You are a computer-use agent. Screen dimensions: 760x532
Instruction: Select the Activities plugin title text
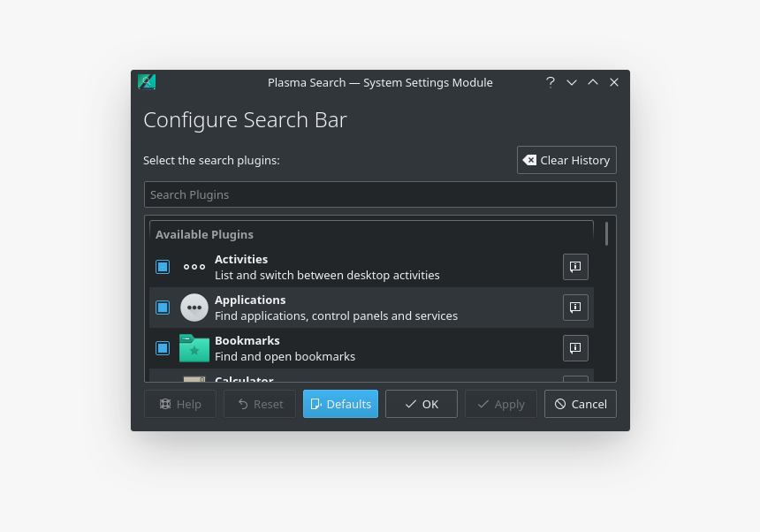coord(241,259)
